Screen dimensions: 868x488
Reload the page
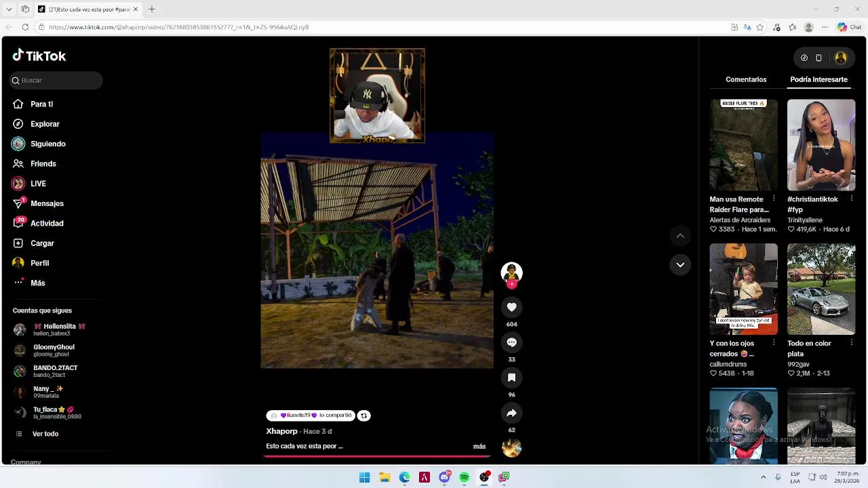[25, 27]
